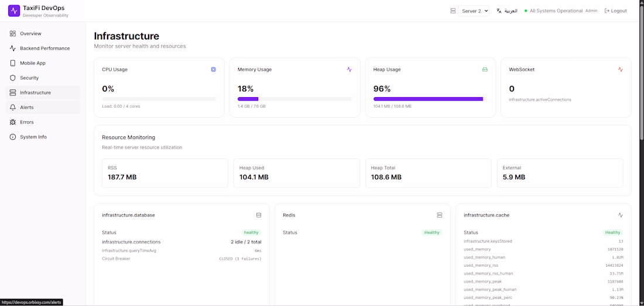
Task: Click the server icon in Redis card
Action: click(x=440, y=215)
